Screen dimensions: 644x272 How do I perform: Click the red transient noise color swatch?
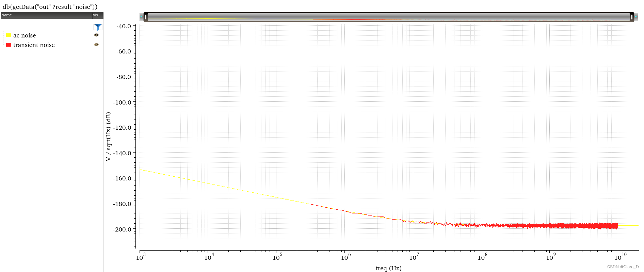[9, 45]
